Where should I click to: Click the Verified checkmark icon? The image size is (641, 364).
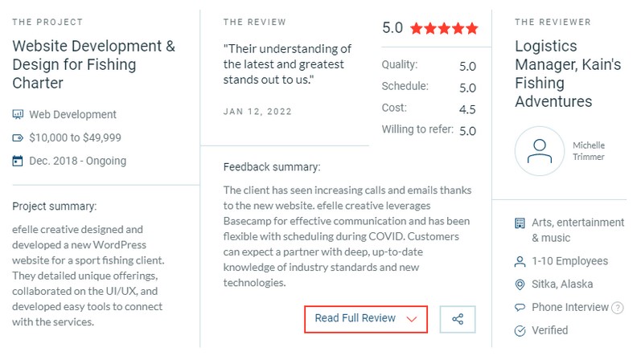(520, 330)
